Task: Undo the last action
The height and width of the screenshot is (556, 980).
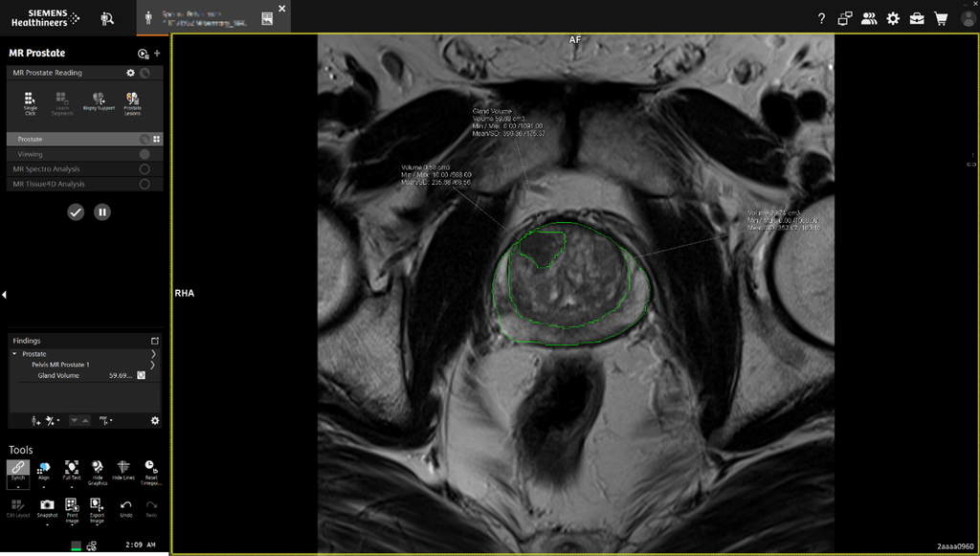Action: click(125, 504)
